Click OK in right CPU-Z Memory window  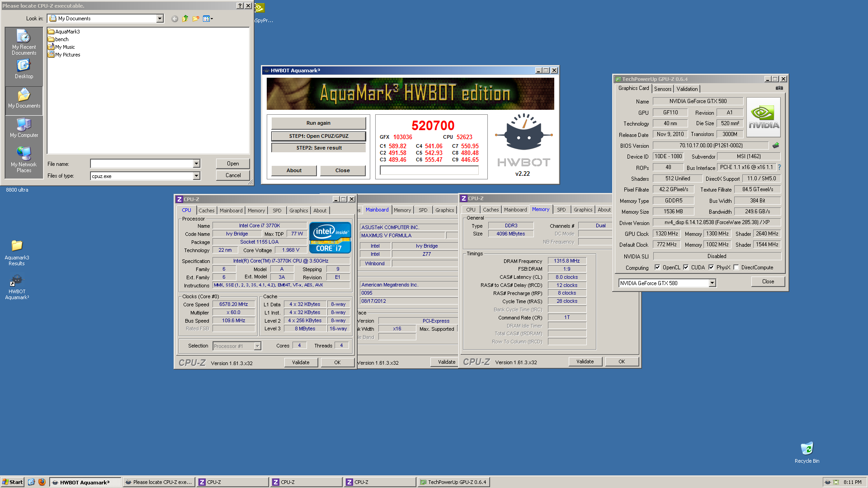[622, 361]
